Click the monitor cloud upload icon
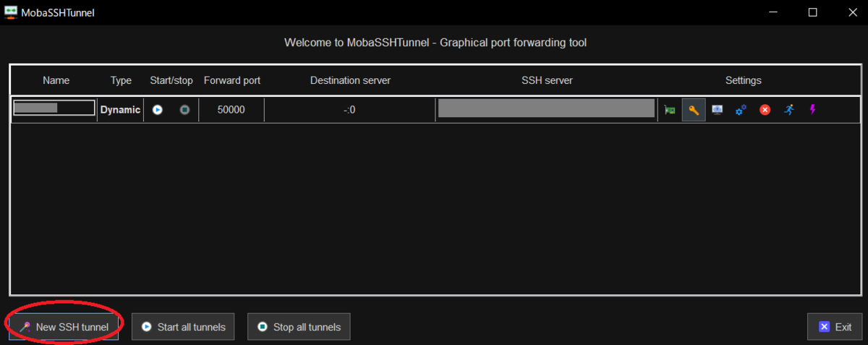This screenshot has width=868, height=345. coord(718,110)
